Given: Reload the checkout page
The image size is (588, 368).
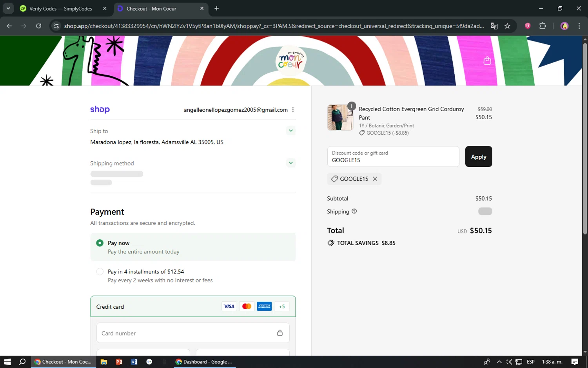Looking at the screenshot, I should point(38,26).
